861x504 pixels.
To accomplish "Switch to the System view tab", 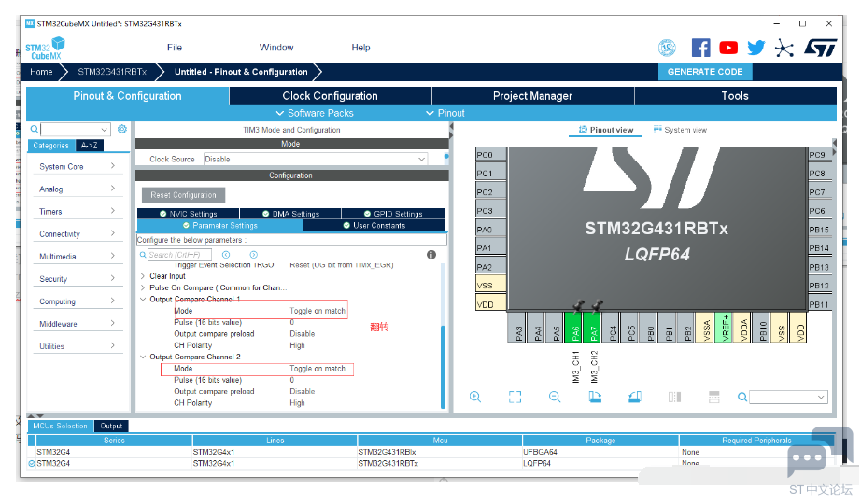I will (680, 130).
